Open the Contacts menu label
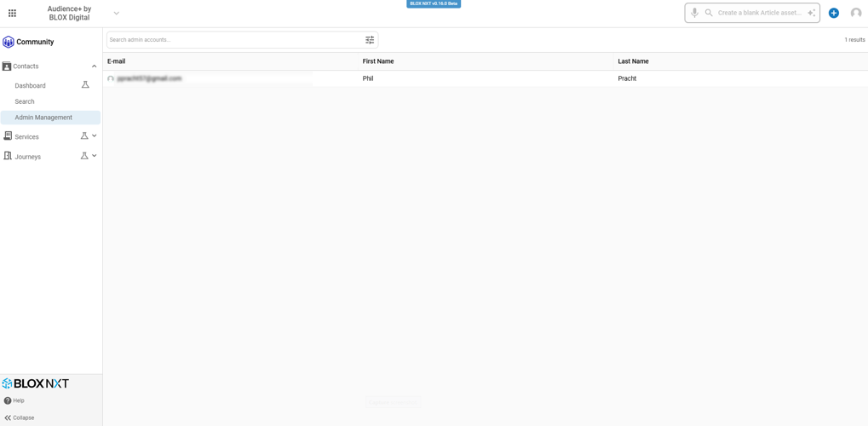This screenshot has height=426, width=868. 26,66
